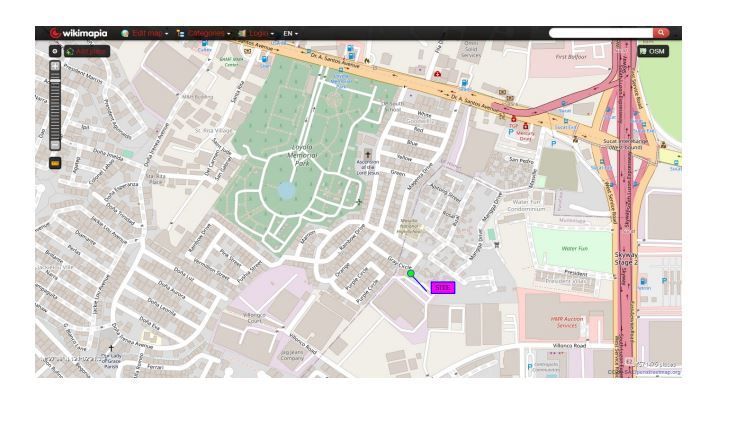
Task: Open the EN language selector
Action: (290, 33)
